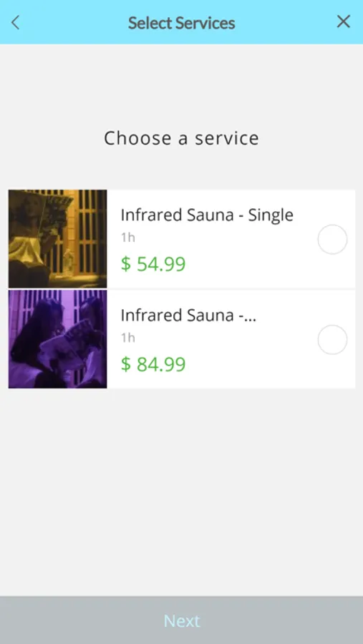Tap the Next button
This screenshot has width=363, height=644.
tap(181, 620)
